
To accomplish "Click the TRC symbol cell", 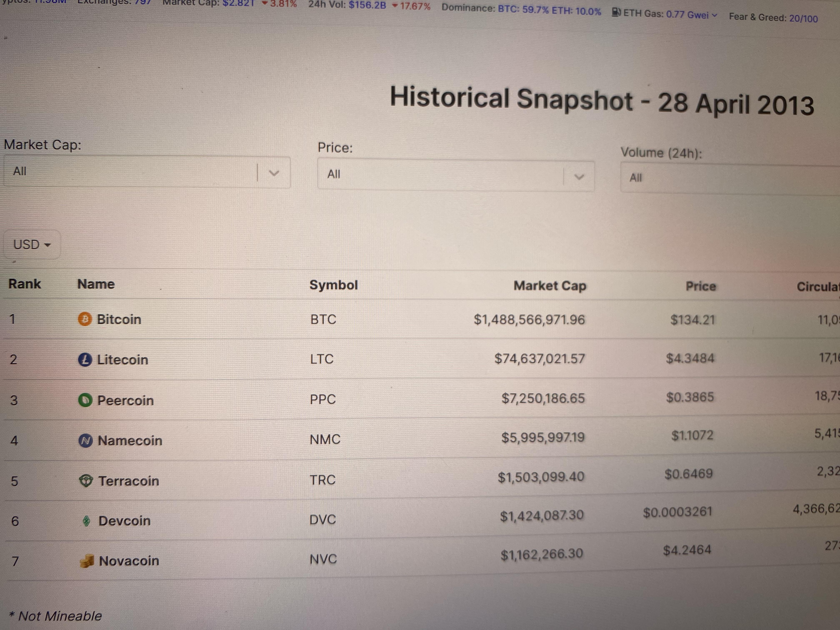I will click(322, 480).
